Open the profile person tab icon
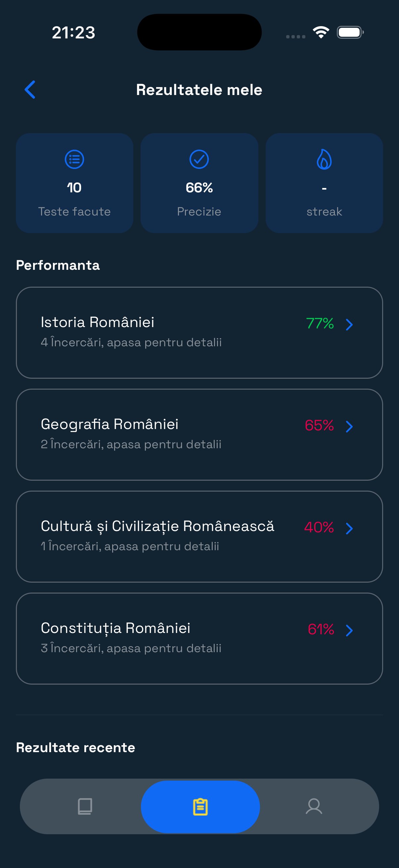399x868 pixels. click(314, 806)
